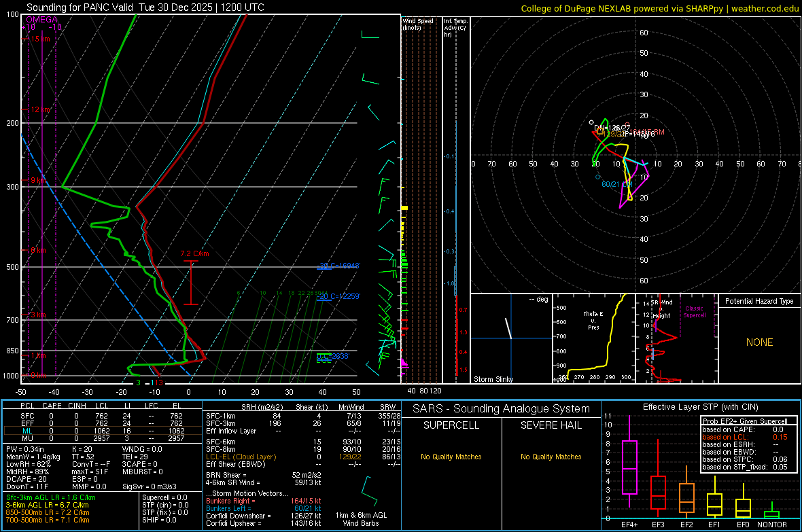Click the 'Eff Inflow Layer' row label
The height and width of the screenshot is (532, 802).
point(230,431)
